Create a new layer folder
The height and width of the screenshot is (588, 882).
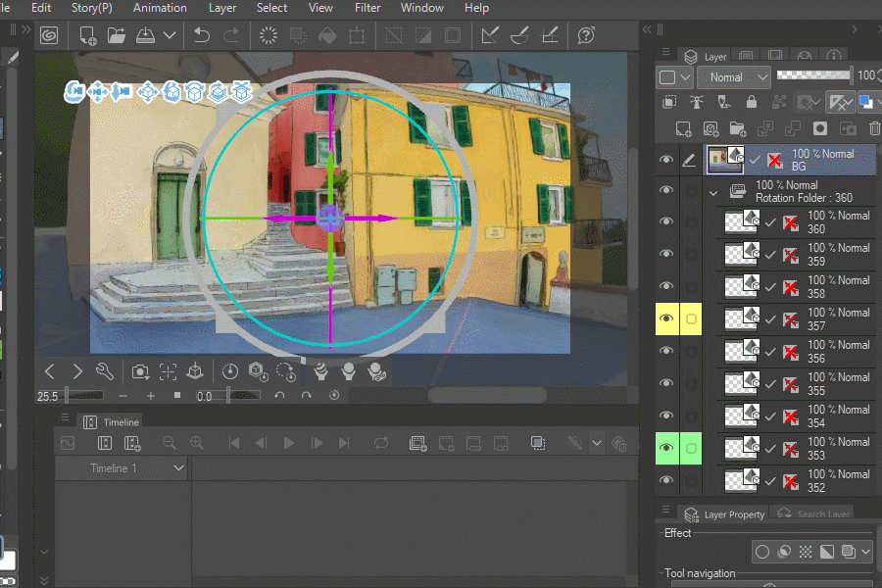click(x=738, y=128)
